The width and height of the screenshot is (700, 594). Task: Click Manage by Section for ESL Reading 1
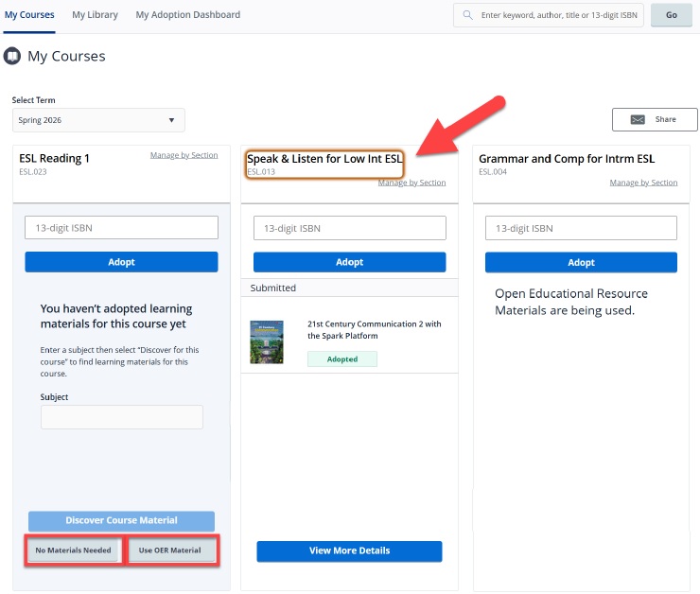coord(184,155)
